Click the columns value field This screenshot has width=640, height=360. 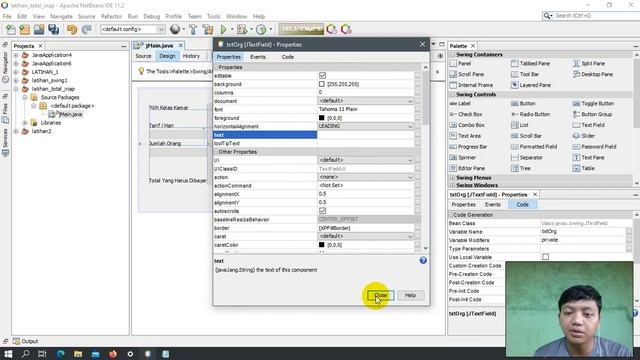pyautogui.click(x=366, y=93)
